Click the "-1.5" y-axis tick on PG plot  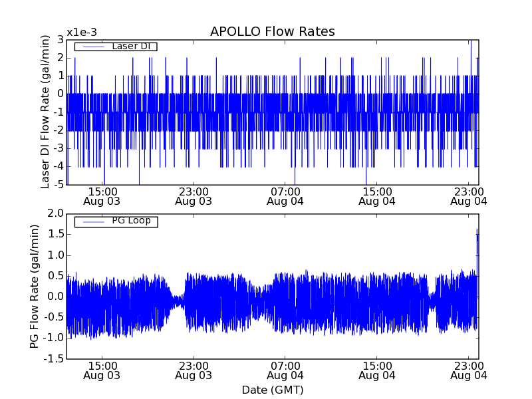click(x=55, y=359)
